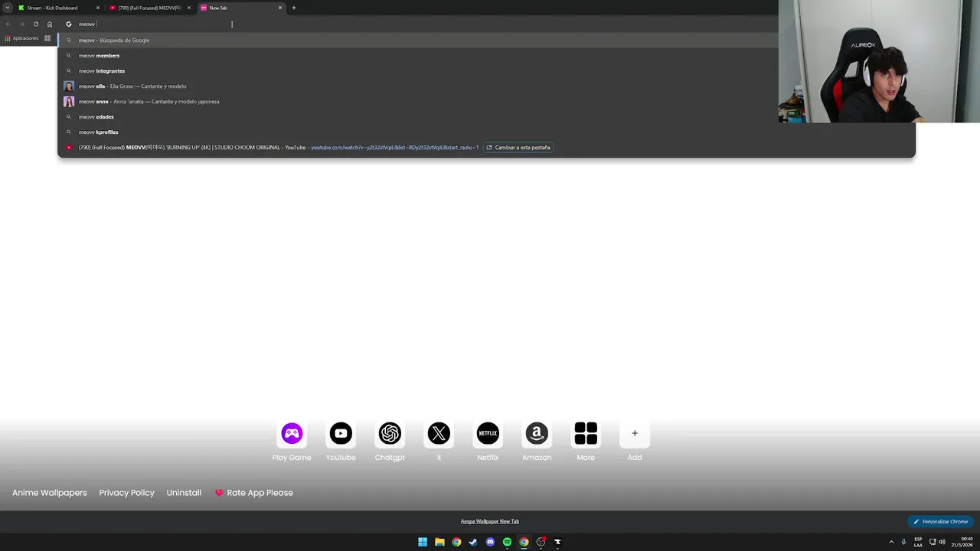Click the Anna Tanaka thumbnail

[69, 101]
